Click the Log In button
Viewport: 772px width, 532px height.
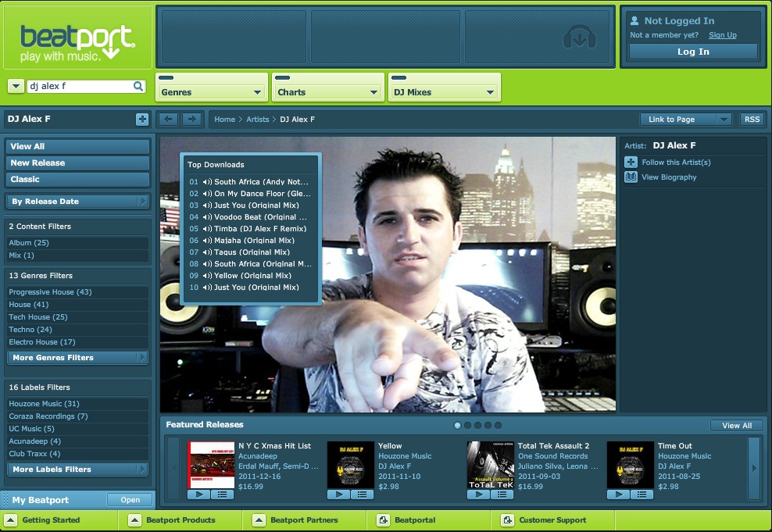pos(693,52)
